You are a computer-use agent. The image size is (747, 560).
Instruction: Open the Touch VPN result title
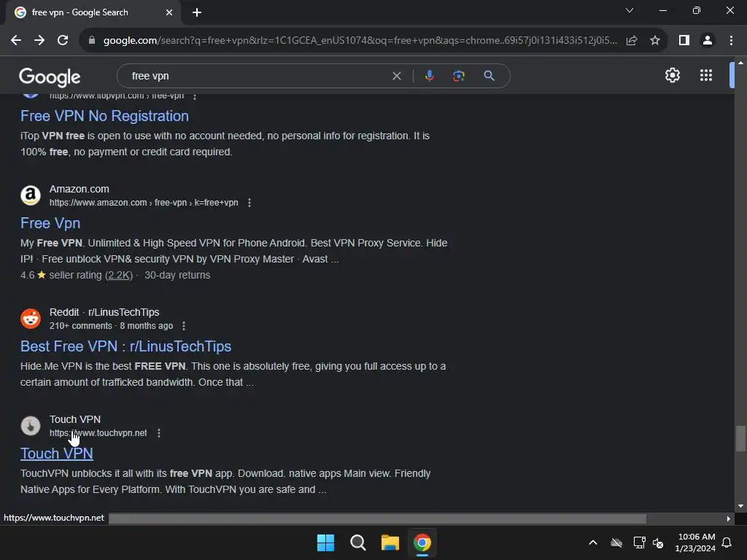pos(57,454)
